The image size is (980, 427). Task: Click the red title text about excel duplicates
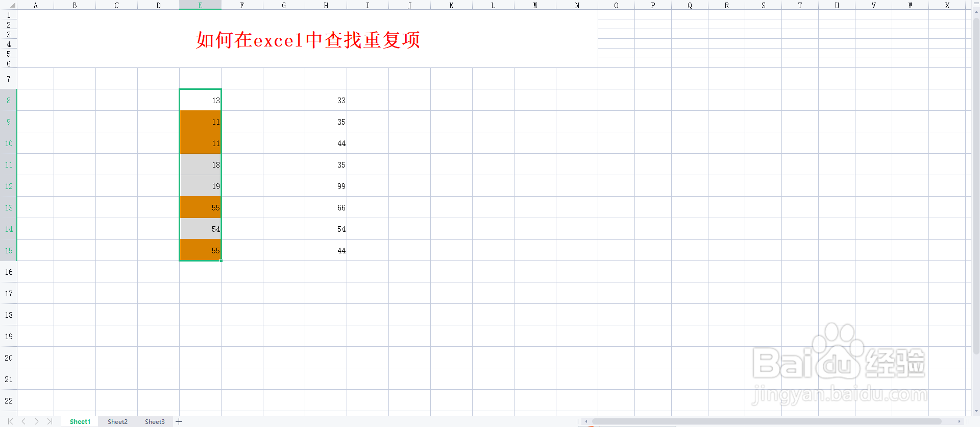(x=308, y=40)
